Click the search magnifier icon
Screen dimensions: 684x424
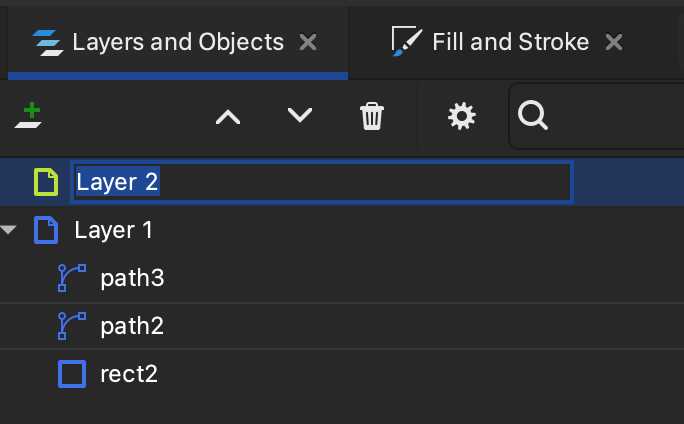tap(534, 117)
